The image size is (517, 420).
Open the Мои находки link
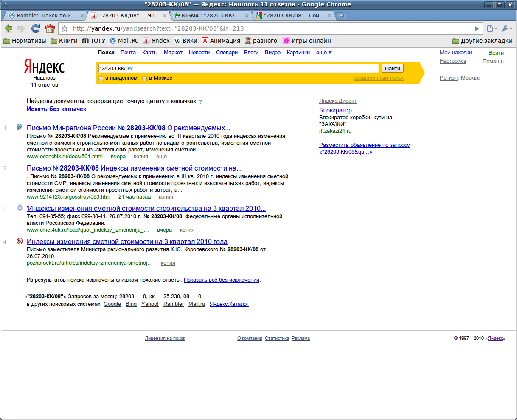pyautogui.click(x=456, y=53)
